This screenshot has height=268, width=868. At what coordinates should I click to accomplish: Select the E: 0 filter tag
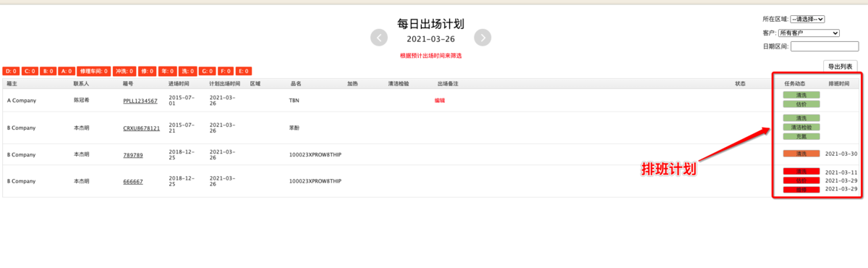244,71
